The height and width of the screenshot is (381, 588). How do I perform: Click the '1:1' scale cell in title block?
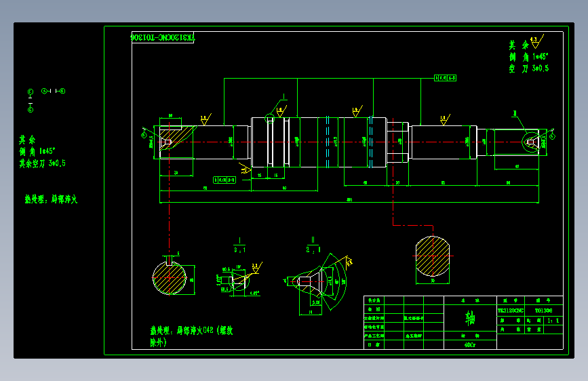coord(553,321)
